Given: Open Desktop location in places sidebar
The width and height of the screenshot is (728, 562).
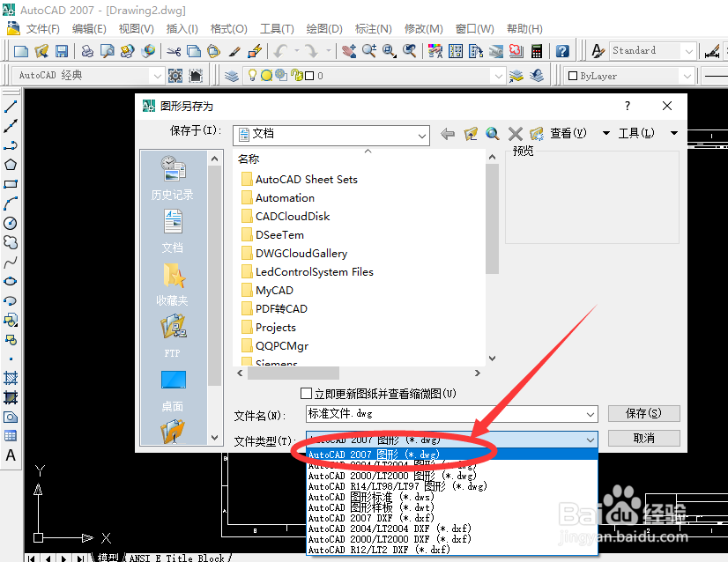Looking at the screenshot, I should tap(172, 391).
